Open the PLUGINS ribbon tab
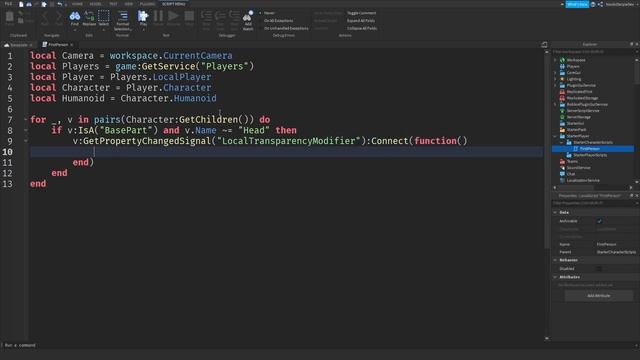The height and width of the screenshot is (360, 640). (x=147, y=4)
